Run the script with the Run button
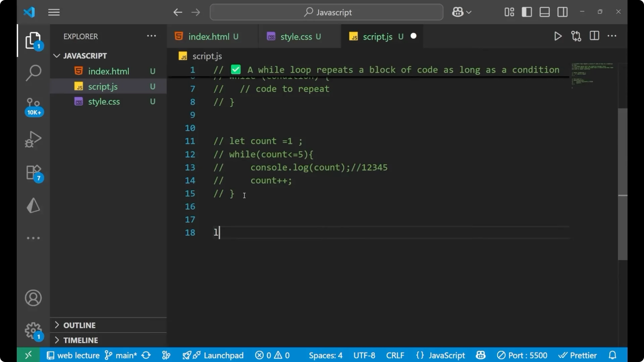The image size is (644, 362). tap(558, 36)
